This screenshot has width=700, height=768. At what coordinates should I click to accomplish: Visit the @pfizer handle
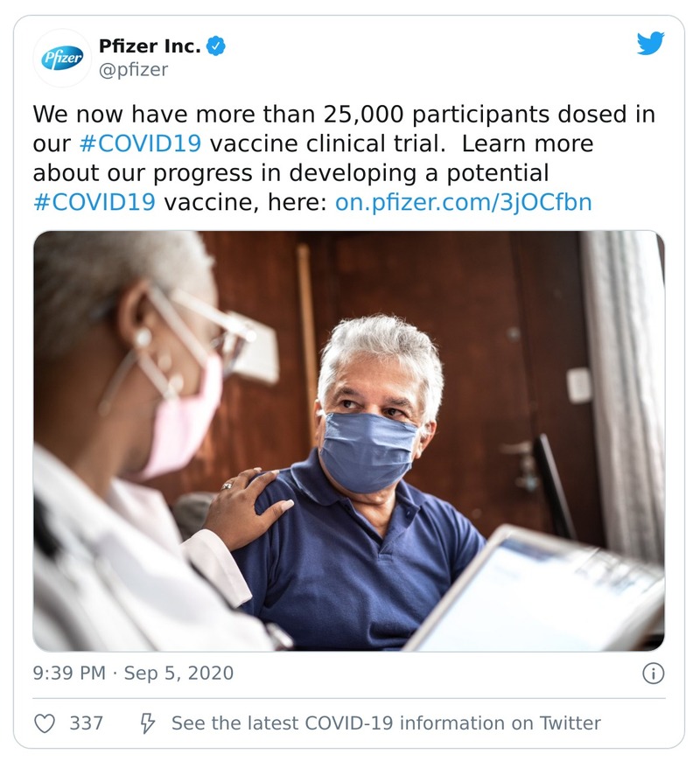tap(134, 70)
